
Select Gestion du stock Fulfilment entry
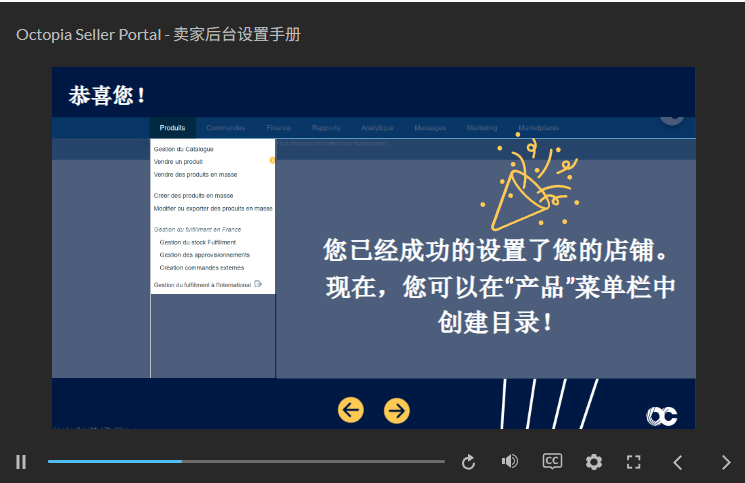tap(198, 242)
